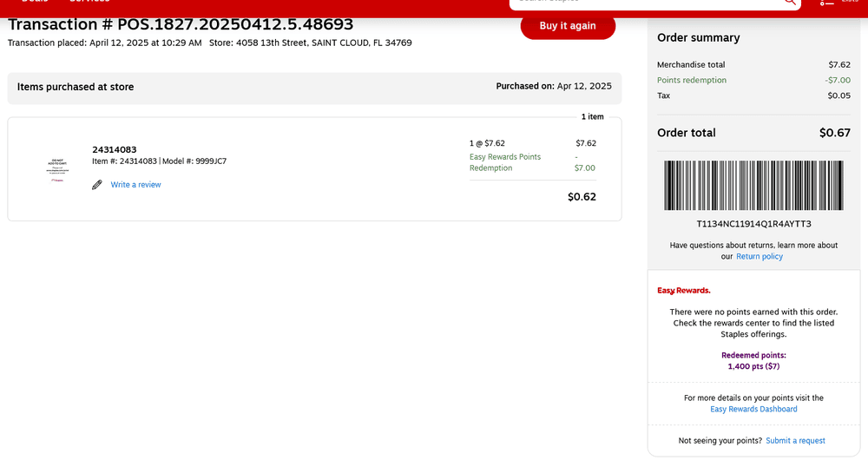Click the 'Model #: 9999JC7' text
This screenshot has width=868, height=460.
(194, 161)
